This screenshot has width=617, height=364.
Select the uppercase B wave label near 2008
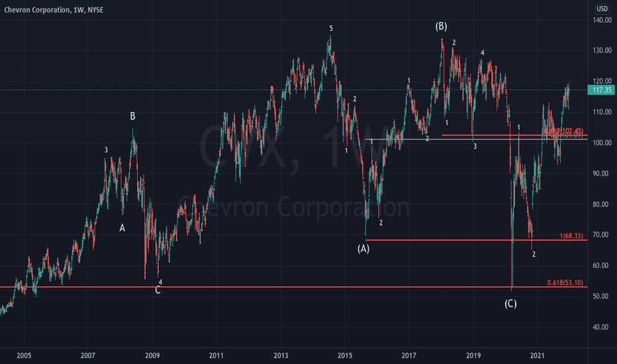point(132,116)
